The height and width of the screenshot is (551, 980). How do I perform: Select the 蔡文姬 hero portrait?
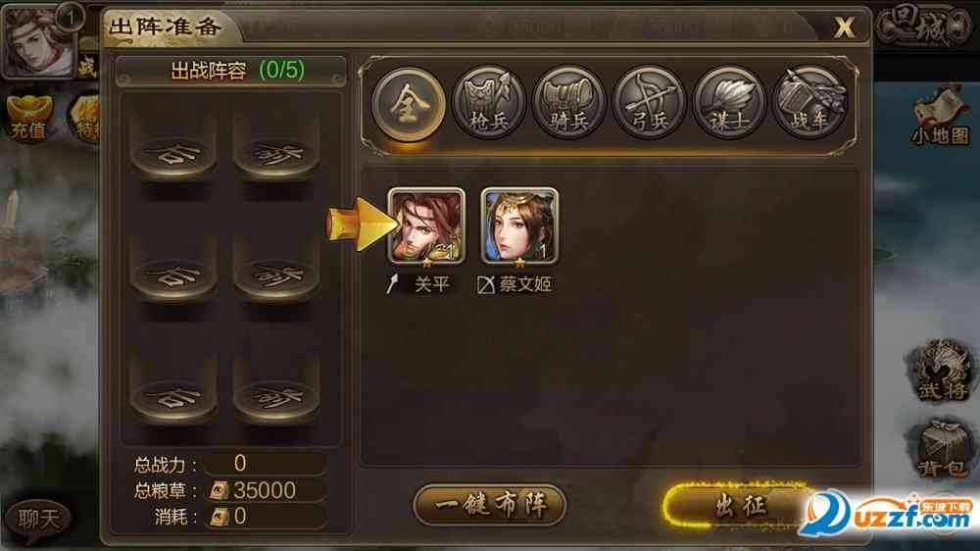(x=519, y=226)
